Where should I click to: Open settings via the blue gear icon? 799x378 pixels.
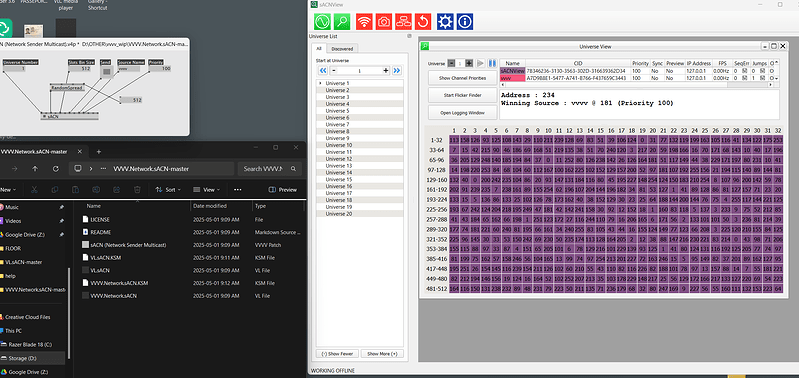(x=445, y=21)
